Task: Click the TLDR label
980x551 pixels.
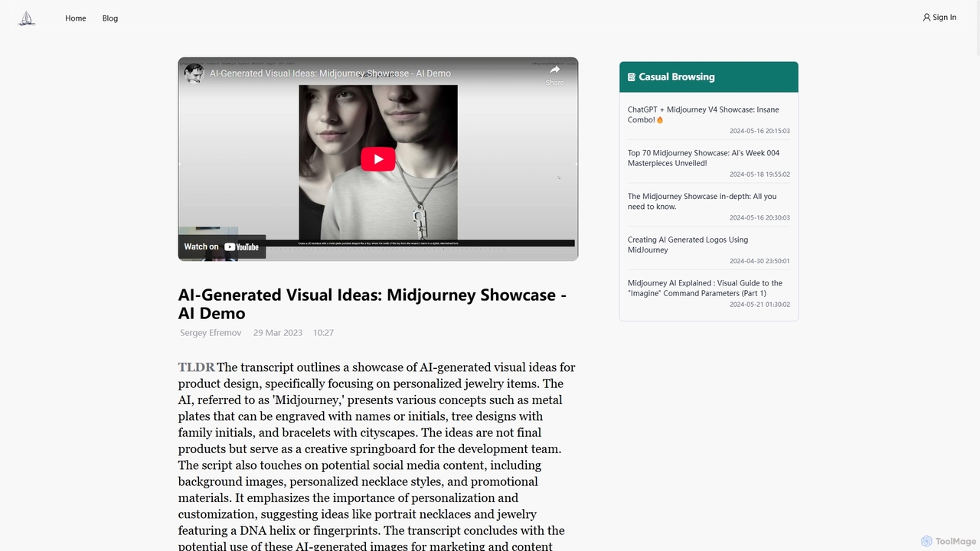Action: pyautogui.click(x=196, y=367)
